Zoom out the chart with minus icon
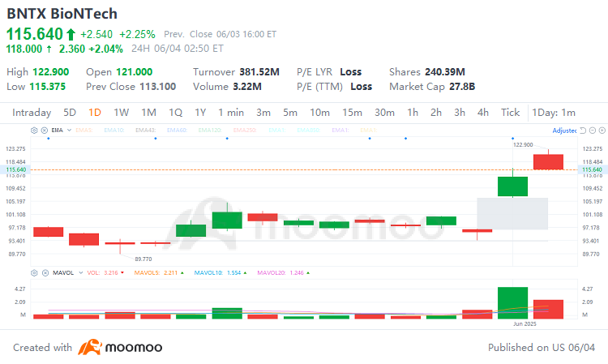 [593, 131]
